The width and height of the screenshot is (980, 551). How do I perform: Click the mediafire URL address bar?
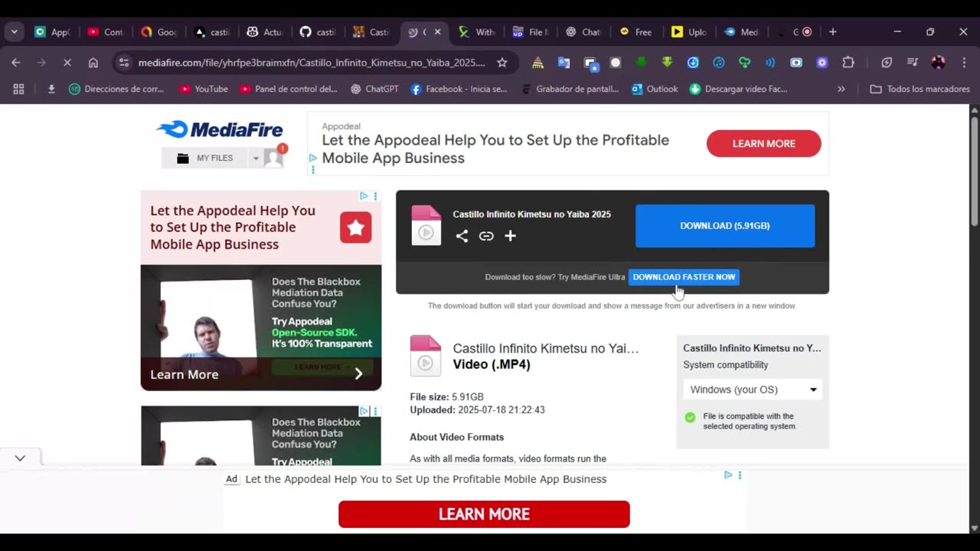[312, 63]
